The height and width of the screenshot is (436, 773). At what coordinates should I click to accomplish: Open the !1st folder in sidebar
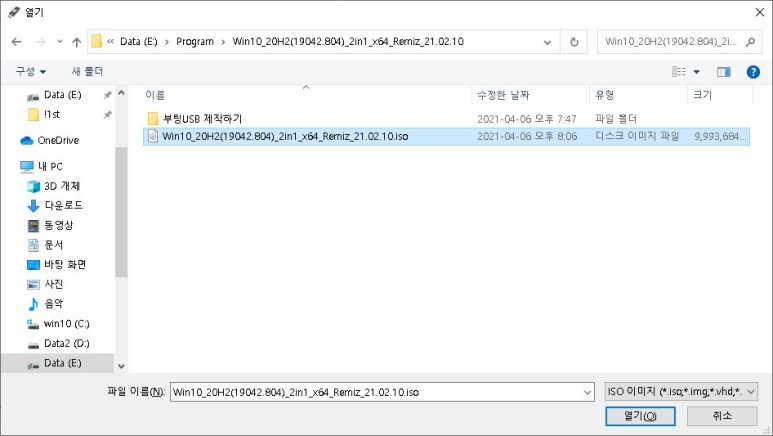52,114
